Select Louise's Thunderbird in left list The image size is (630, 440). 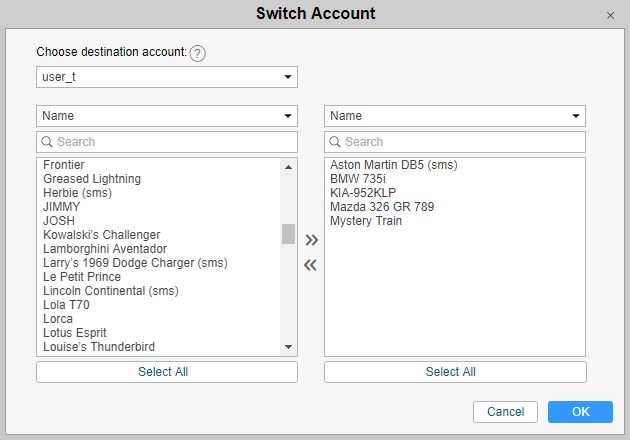(99, 347)
